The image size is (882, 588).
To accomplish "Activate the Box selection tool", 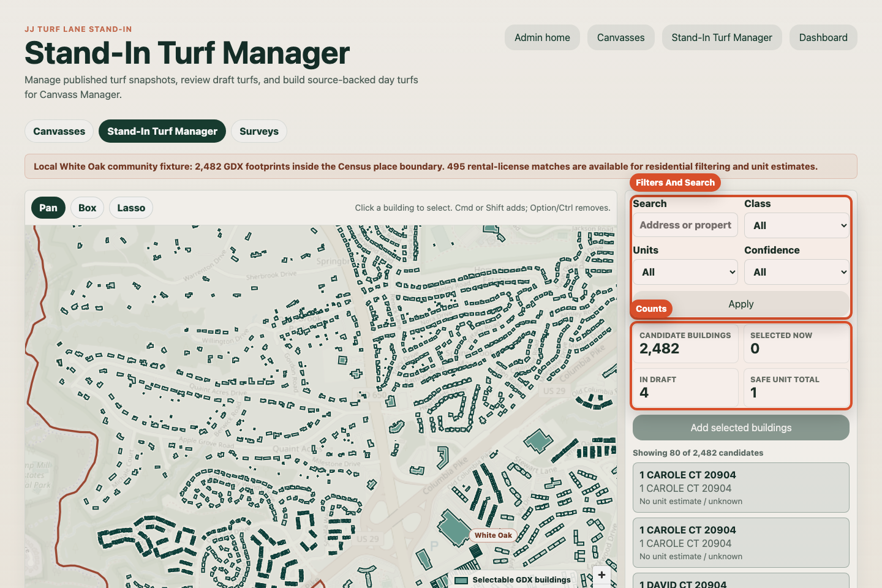I will tap(88, 208).
